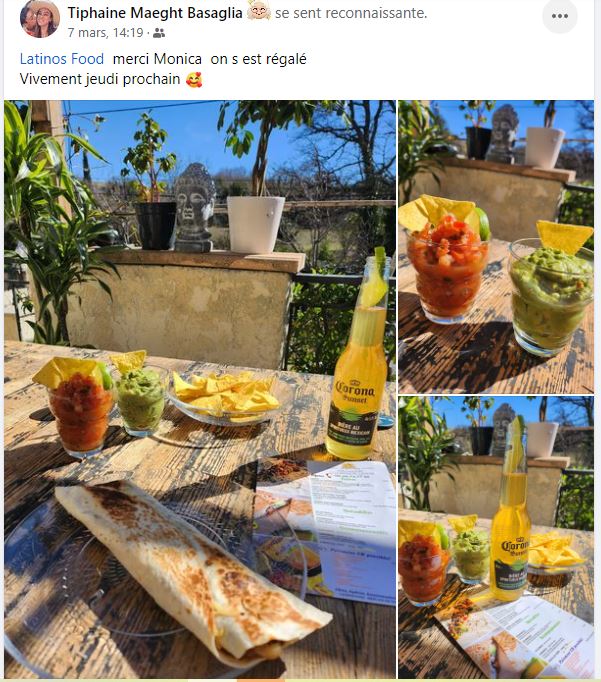
Task: Open Tiphaine's round profile picture
Action: (x=40, y=19)
